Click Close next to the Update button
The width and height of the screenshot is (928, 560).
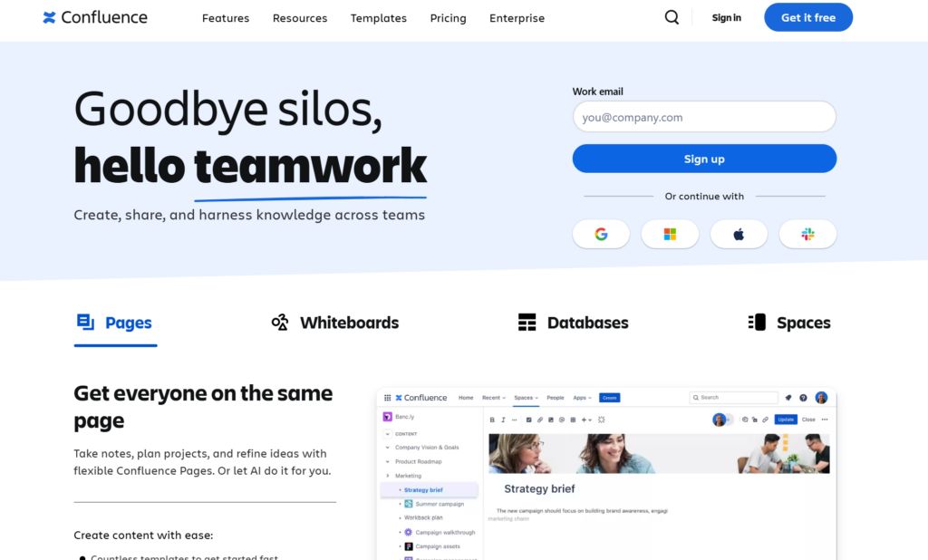point(808,420)
